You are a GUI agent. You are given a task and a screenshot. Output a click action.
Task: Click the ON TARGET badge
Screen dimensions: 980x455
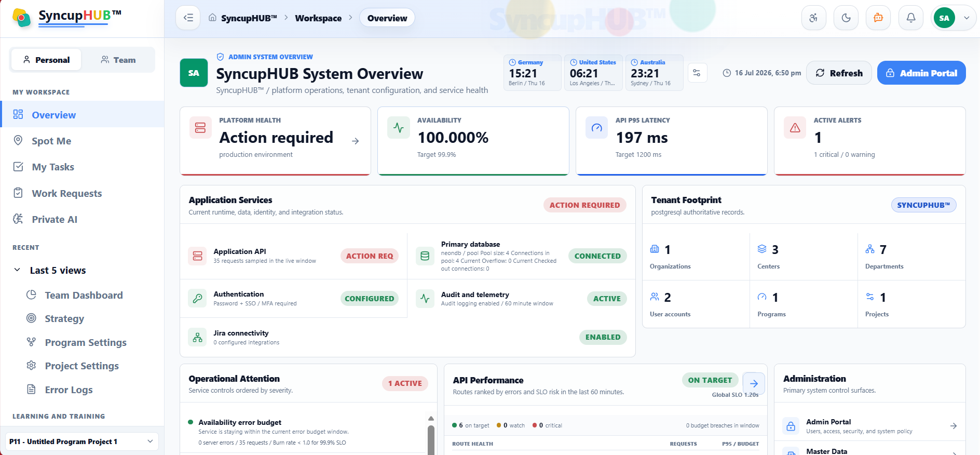click(710, 380)
